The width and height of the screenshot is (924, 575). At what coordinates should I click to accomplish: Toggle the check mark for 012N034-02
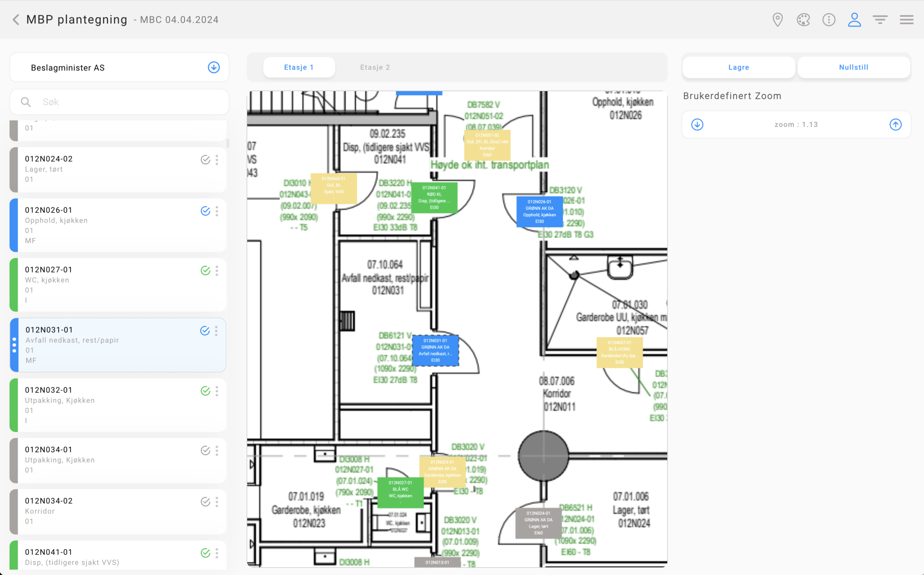205,502
